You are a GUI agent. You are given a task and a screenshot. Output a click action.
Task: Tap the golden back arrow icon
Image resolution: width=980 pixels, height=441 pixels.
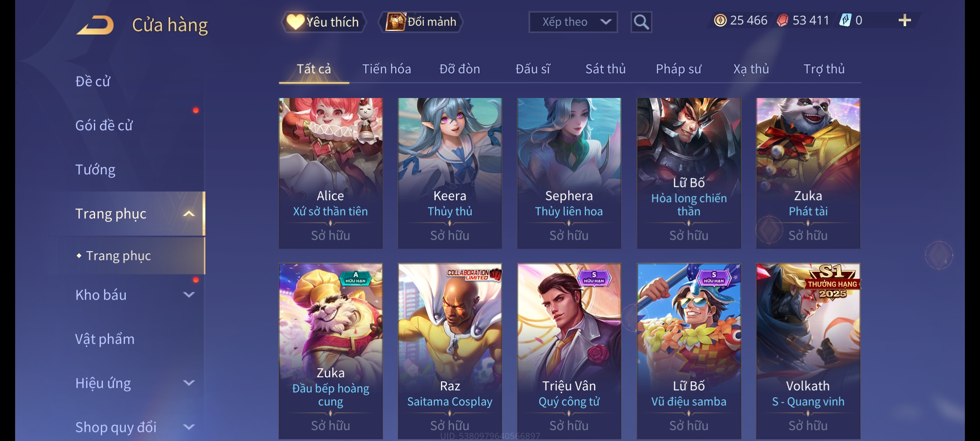[95, 25]
